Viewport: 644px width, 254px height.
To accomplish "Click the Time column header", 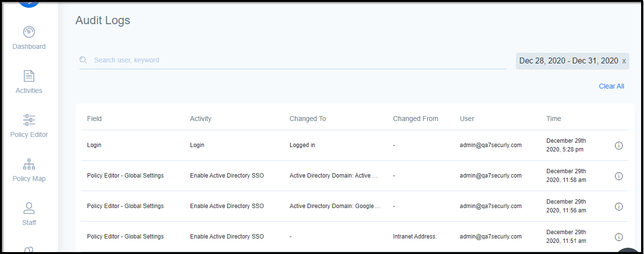I will 554,119.
